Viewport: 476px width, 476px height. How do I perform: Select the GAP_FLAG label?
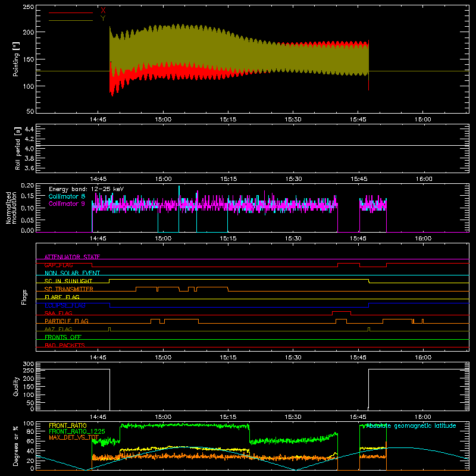coord(58,265)
